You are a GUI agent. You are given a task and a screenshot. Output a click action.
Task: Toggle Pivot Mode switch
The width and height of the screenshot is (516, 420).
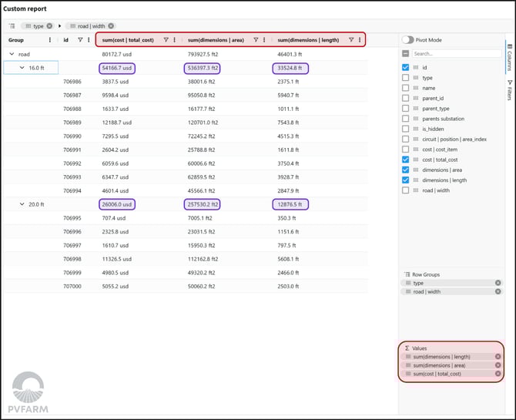point(407,39)
